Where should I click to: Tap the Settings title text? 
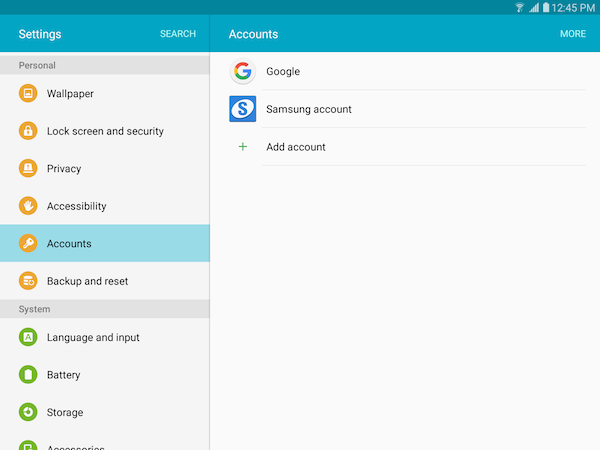(40, 34)
